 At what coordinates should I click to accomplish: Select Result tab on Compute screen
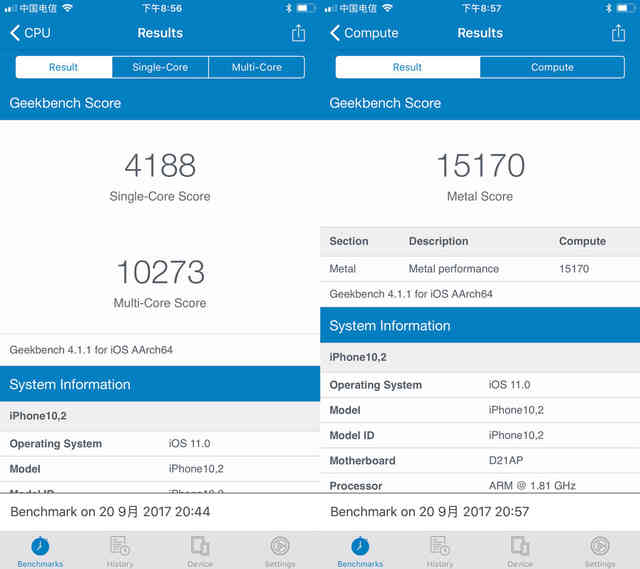click(408, 67)
